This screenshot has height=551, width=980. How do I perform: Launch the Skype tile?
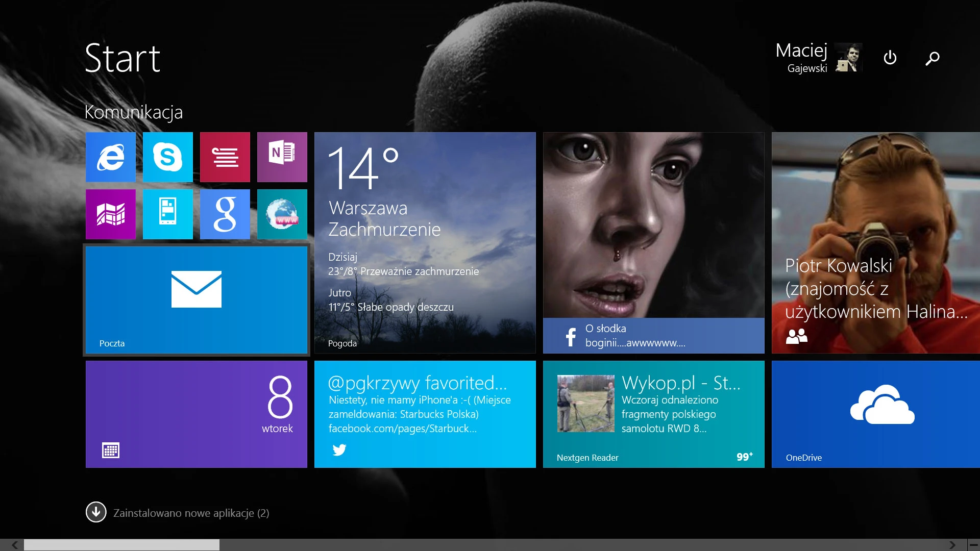168,157
